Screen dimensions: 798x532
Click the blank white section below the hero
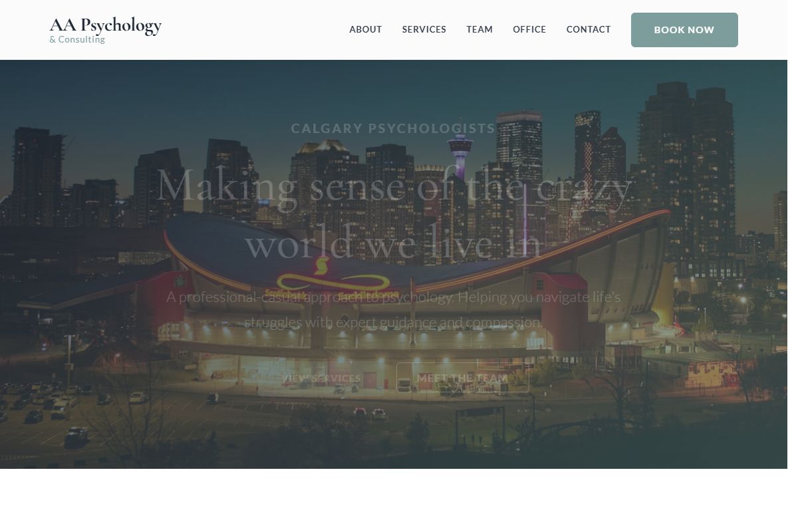394,500
